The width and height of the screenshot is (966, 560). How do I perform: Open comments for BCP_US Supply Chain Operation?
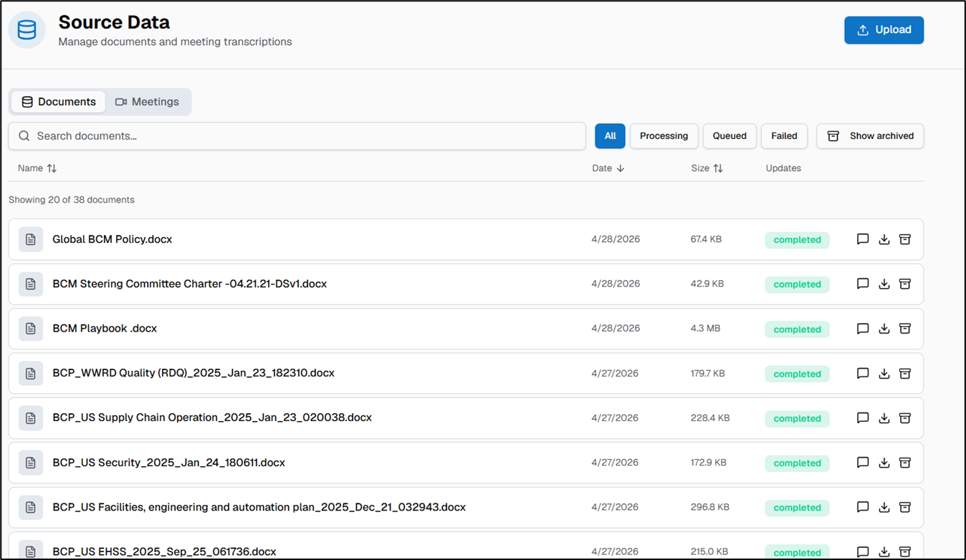pos(863,418)
